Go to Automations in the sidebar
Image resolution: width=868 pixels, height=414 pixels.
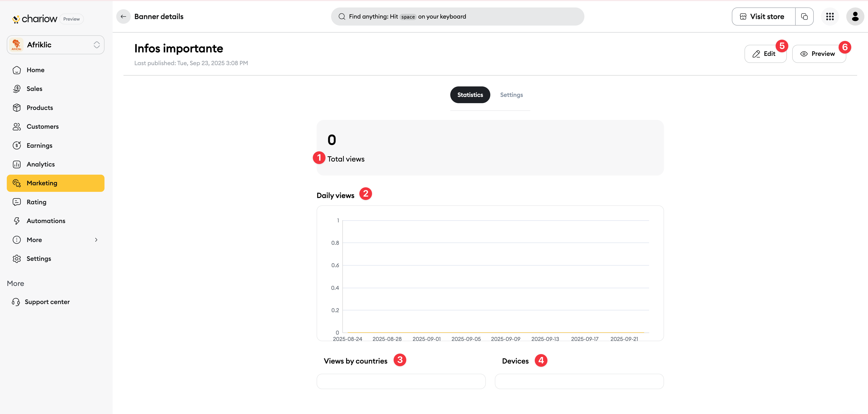(x=56, y=221)
